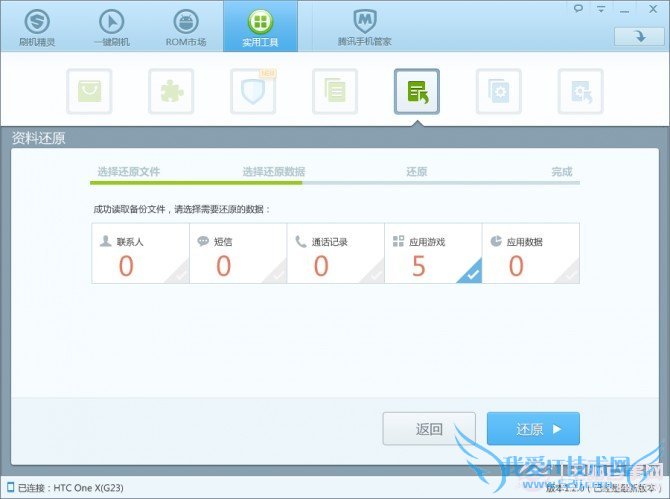Click the 选择还原数据 step label
Image resolution: width=670 pixels, height=499 pixels.
pyautogui.click(x=274, y=172)
